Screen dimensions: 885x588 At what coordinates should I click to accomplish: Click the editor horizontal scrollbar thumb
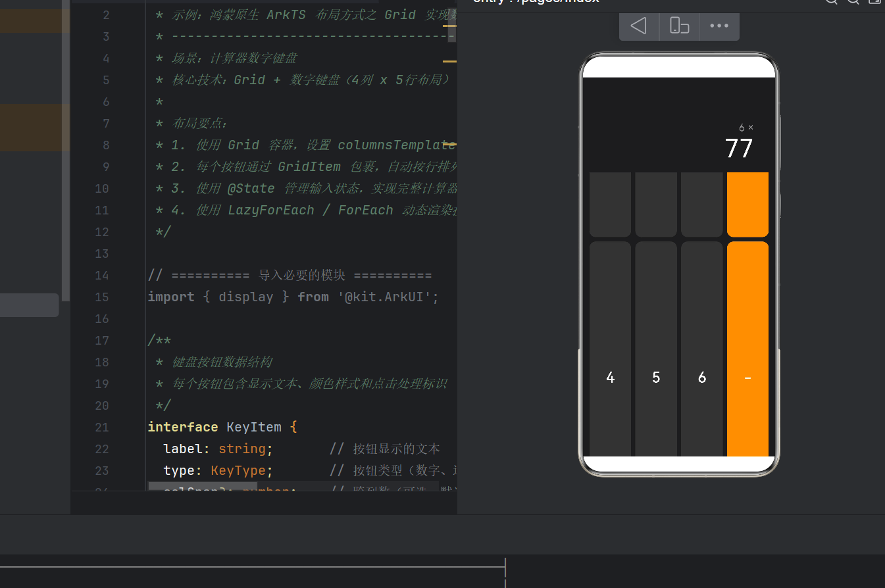point(203,487)
